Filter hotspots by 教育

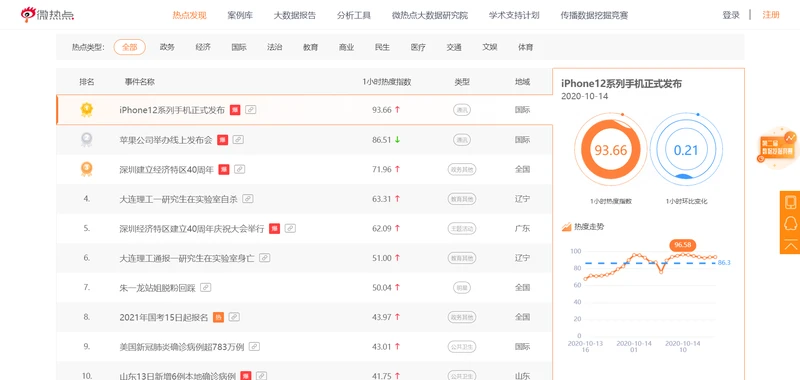tap(310, 47)
